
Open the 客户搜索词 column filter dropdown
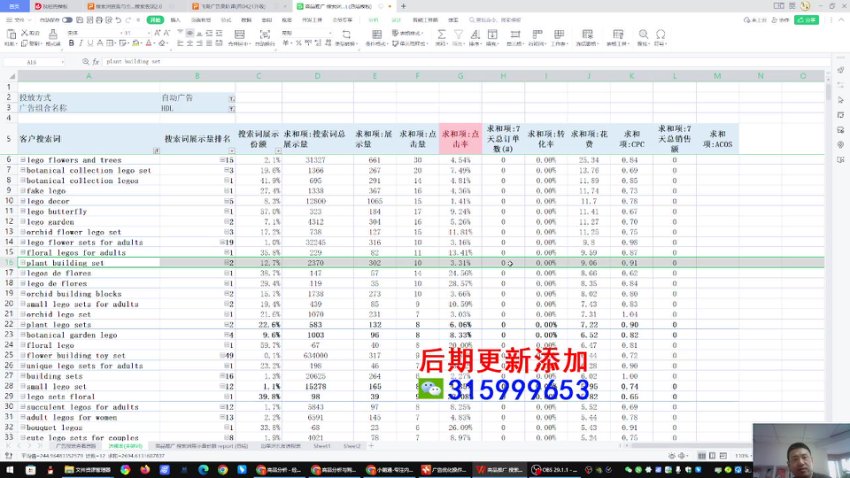(156, 150)
